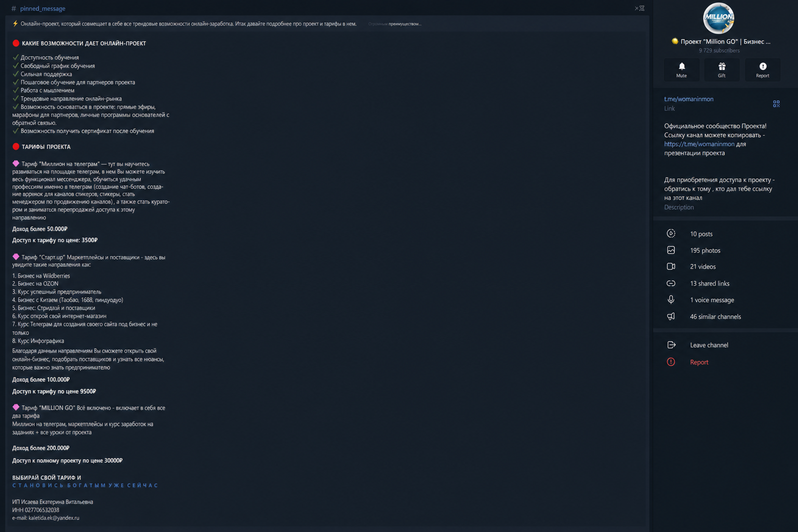Click the pinned_message header title

click(x=43, y=9)
